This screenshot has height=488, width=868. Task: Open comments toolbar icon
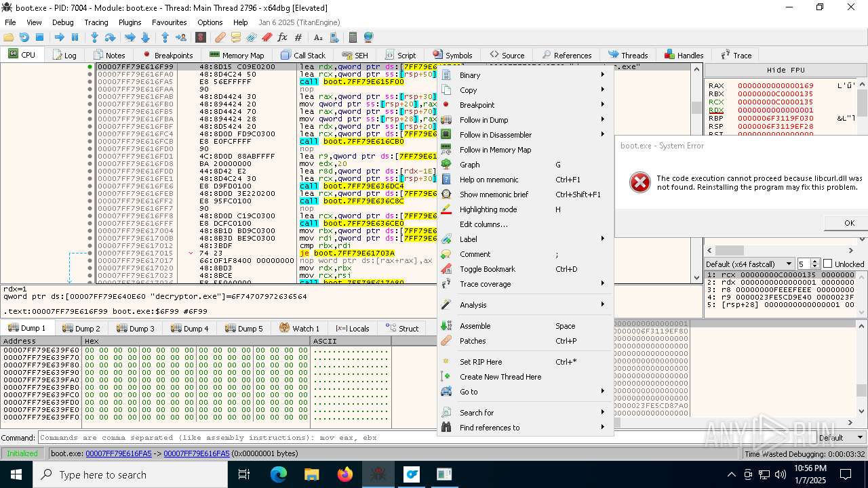[236, 37]
